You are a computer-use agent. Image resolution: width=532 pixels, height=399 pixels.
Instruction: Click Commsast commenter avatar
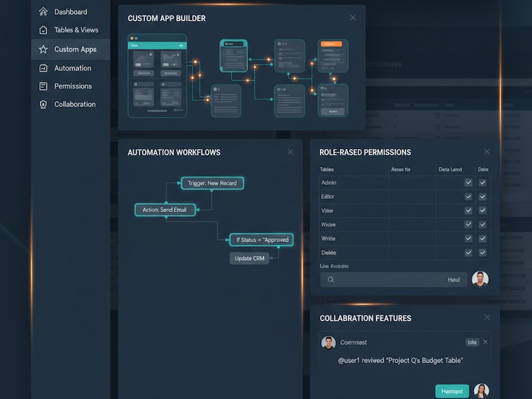pyautogui.click(x=329, y=342)
